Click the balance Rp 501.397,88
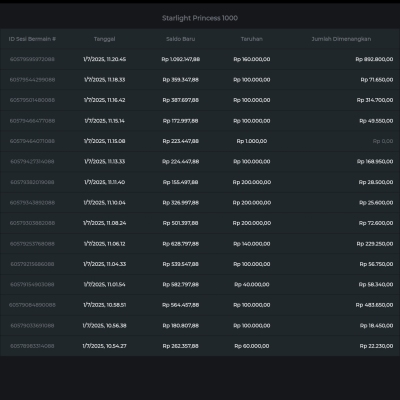The image size is (400, 400). 180,223
